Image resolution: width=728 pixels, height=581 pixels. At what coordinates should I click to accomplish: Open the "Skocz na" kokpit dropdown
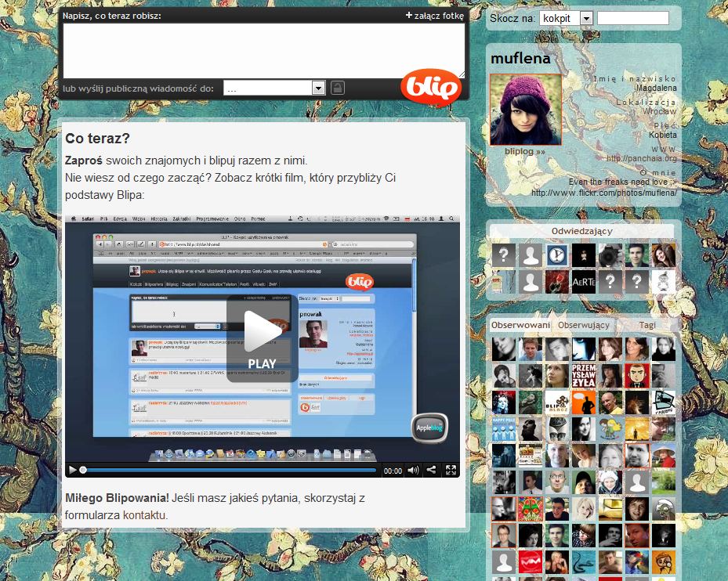(x=566, y=18)
